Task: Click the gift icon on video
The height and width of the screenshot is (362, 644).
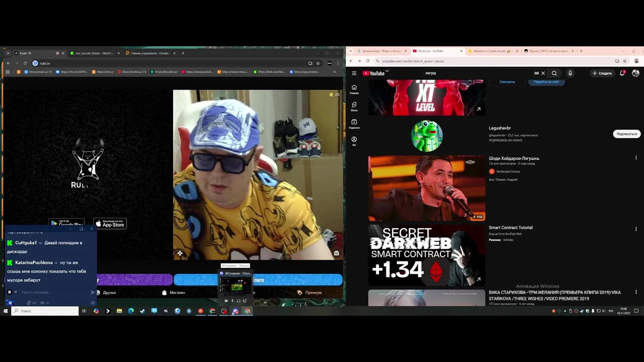Action: point(337,253)
